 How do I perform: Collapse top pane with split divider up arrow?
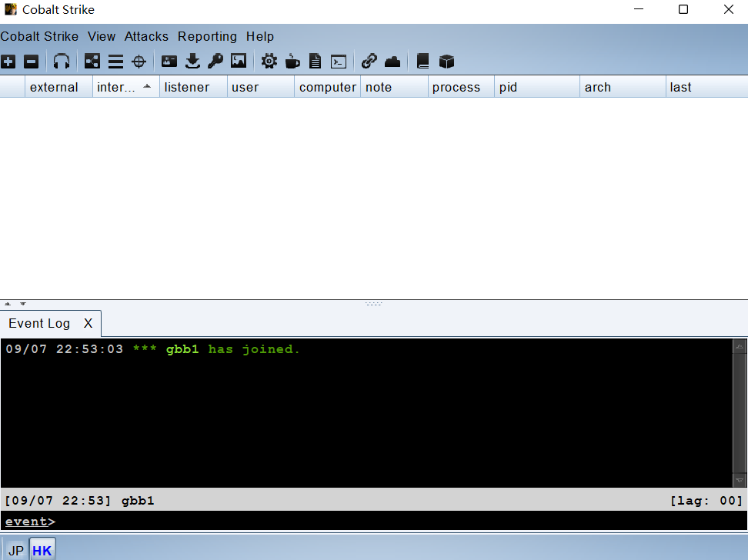[x=8, y=303]
